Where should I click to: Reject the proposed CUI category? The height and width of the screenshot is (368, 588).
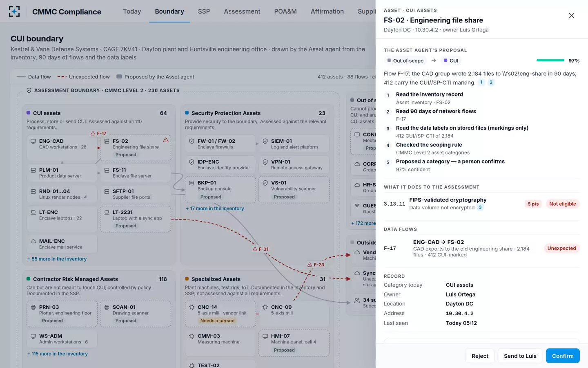click(x=480, y=356)
